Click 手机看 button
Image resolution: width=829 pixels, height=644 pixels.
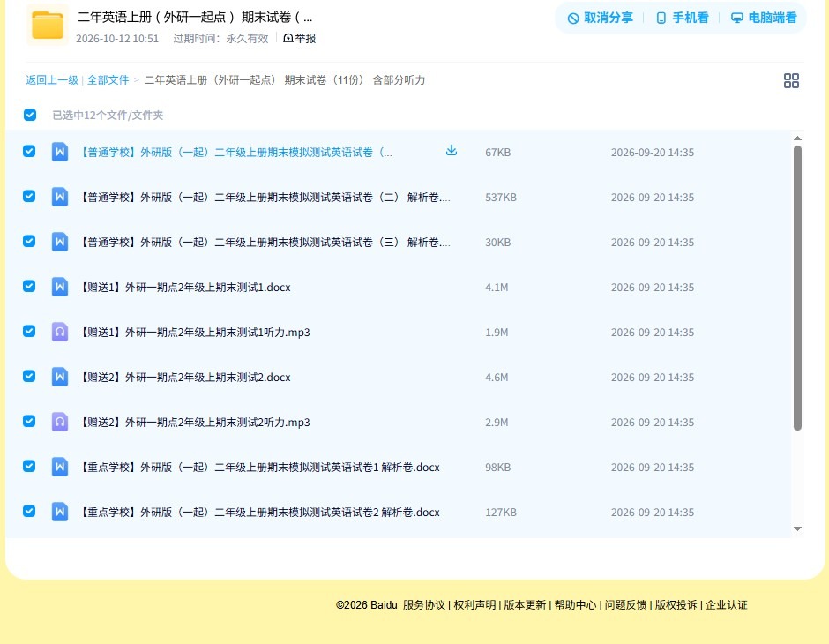(x=682, y=18)
